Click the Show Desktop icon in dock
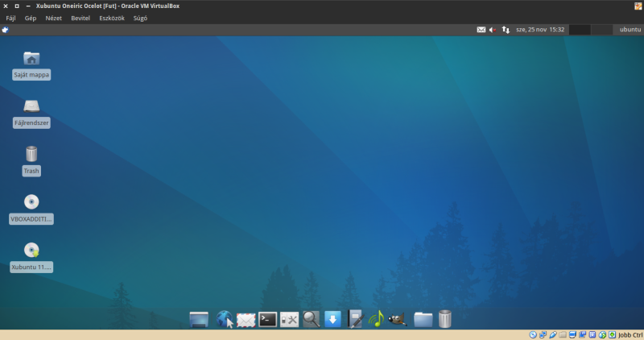The width and height of the screenshot is (644, 340). point(199,319)
